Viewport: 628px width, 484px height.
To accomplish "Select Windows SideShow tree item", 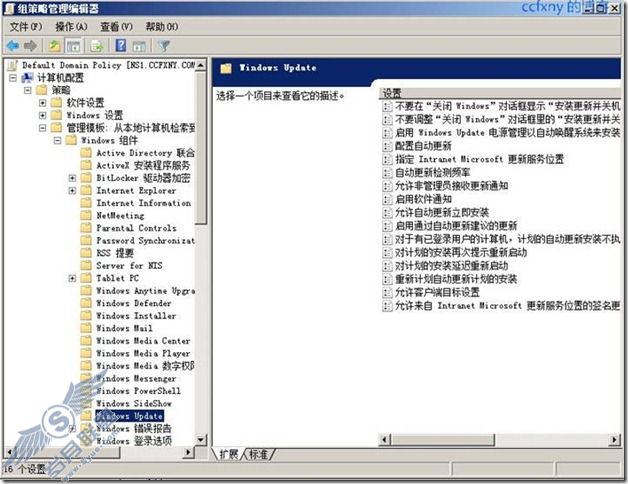I will click(x=134, y=403).
